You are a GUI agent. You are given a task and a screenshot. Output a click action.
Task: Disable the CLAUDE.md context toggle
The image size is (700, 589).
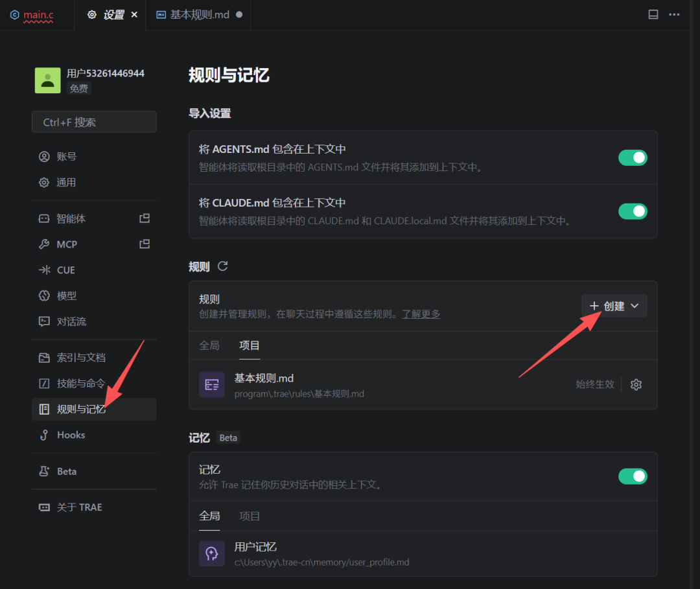(x=633, y=211)
